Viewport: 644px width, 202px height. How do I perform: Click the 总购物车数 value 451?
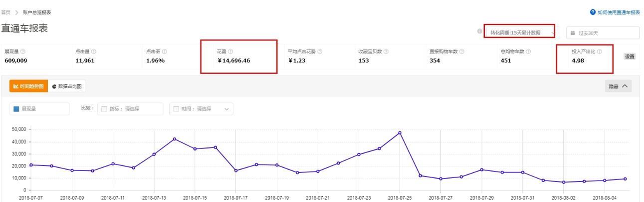506,61
